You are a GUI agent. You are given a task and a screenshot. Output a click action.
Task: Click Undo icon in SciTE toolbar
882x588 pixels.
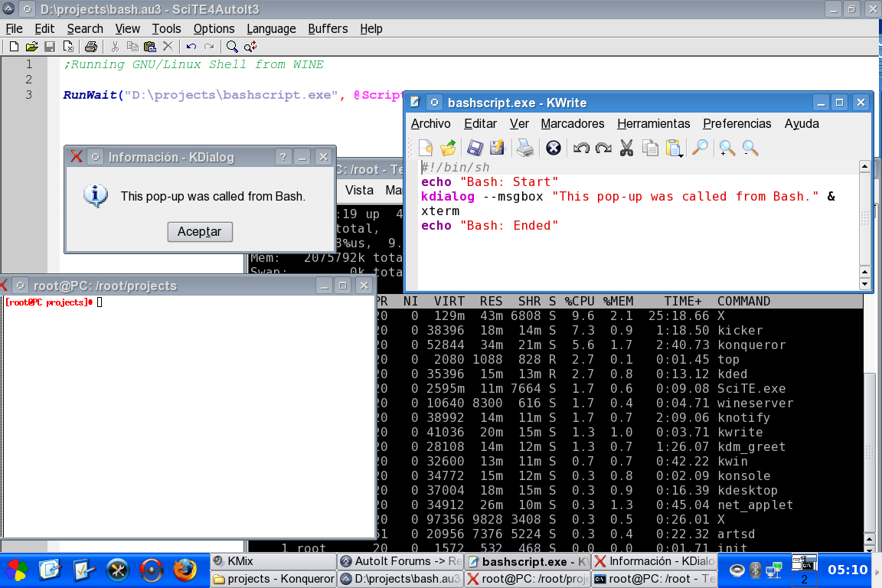pyautogui.click(x=191, y=47)
